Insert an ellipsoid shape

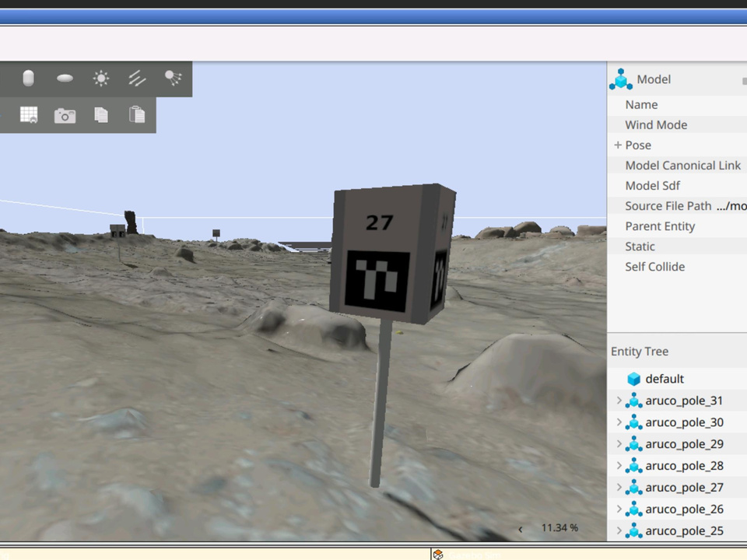65,78
